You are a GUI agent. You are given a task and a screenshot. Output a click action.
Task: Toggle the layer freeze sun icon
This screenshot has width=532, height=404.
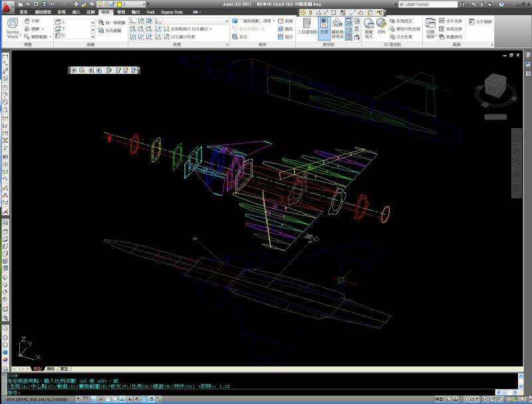click(x=106, y=5)
